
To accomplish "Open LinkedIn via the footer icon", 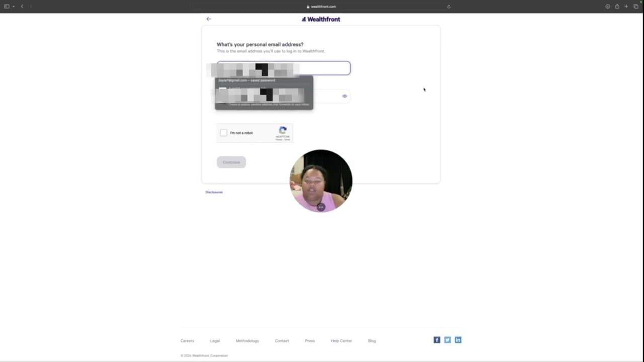I will pyautogui.click(x=458, y=340).
